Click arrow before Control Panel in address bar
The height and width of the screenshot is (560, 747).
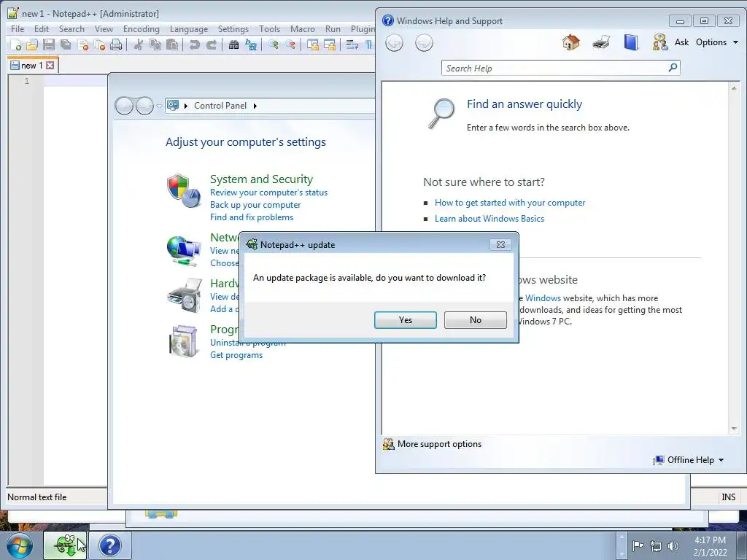(186, 106)
